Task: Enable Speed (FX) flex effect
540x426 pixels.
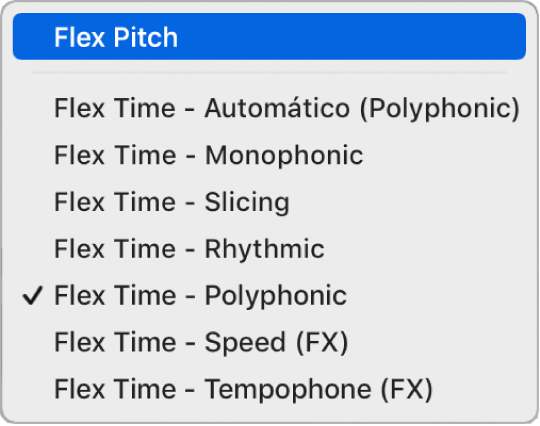Action: click(x=269, y=343)
